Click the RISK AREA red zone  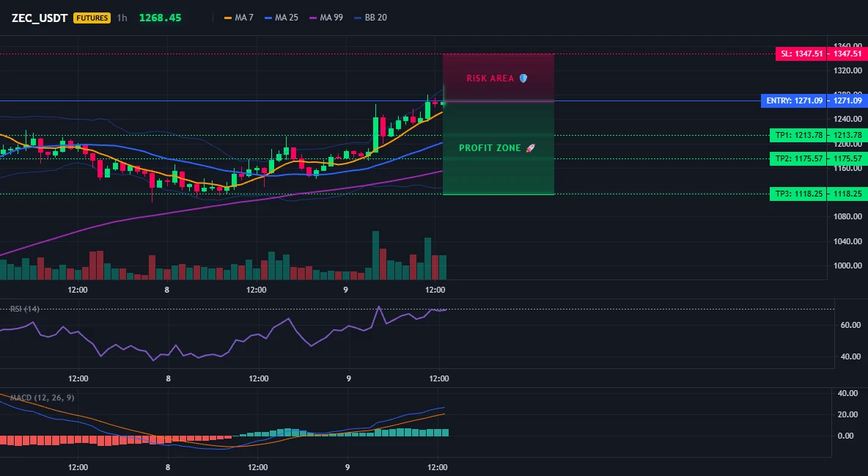click(499, 78)
